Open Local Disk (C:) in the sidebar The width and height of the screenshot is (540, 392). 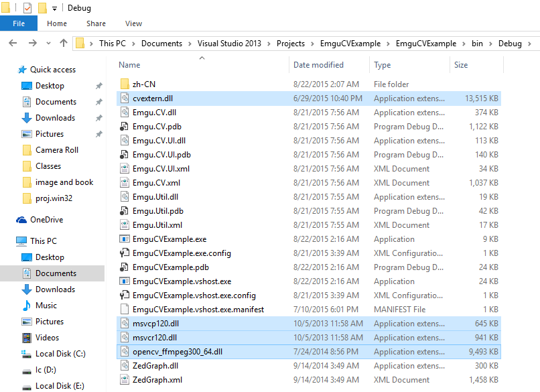tap(60, 354)
